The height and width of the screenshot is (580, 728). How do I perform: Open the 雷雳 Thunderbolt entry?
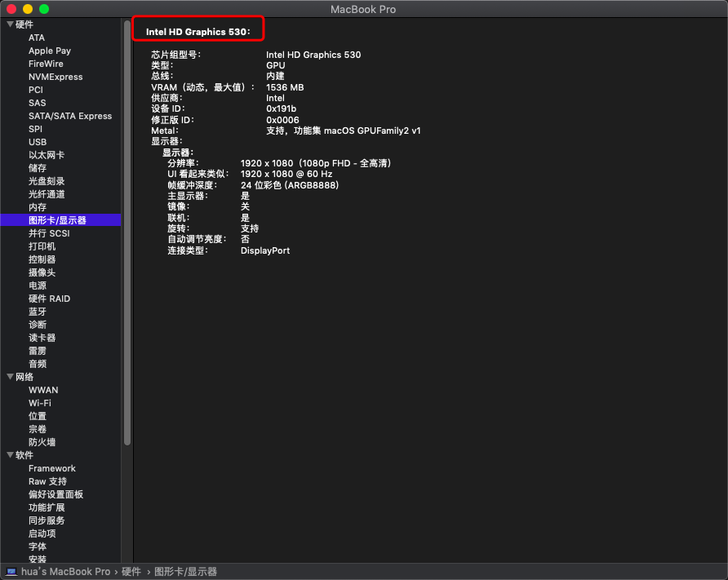point(38,351)
